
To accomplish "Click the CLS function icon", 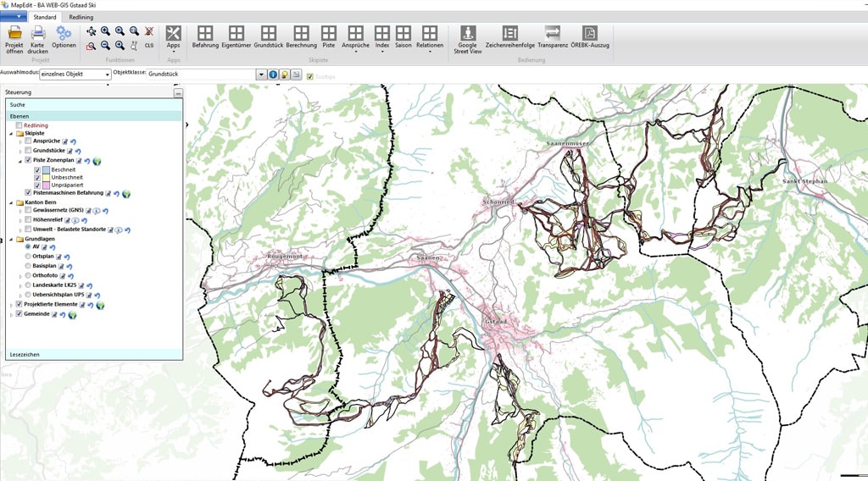I will tap(149, 46).
